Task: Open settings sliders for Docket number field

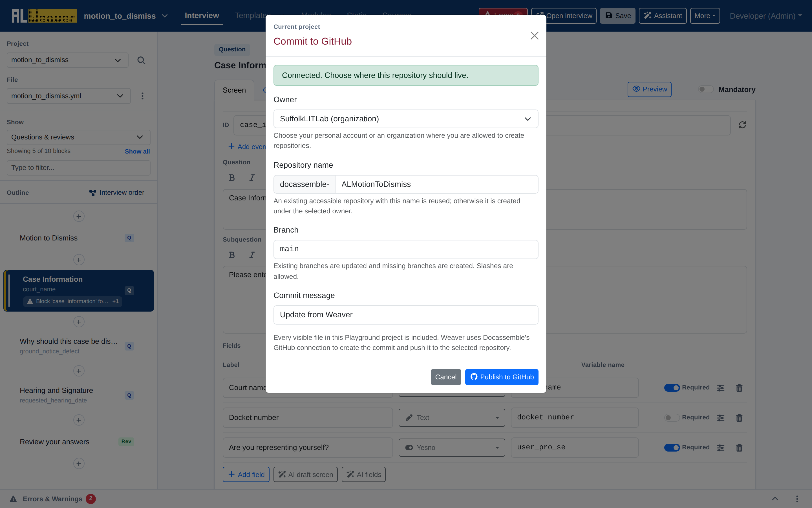Action: (x=721, y=418)
